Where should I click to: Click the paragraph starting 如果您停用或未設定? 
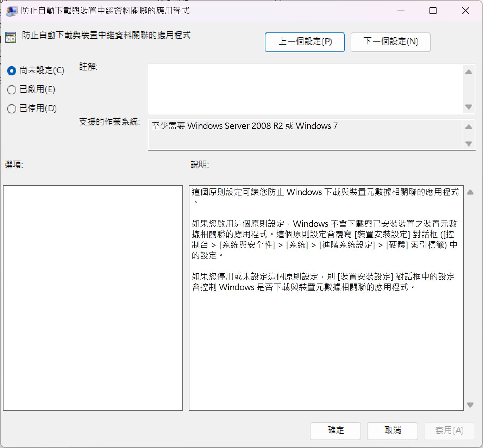(323, 282)
